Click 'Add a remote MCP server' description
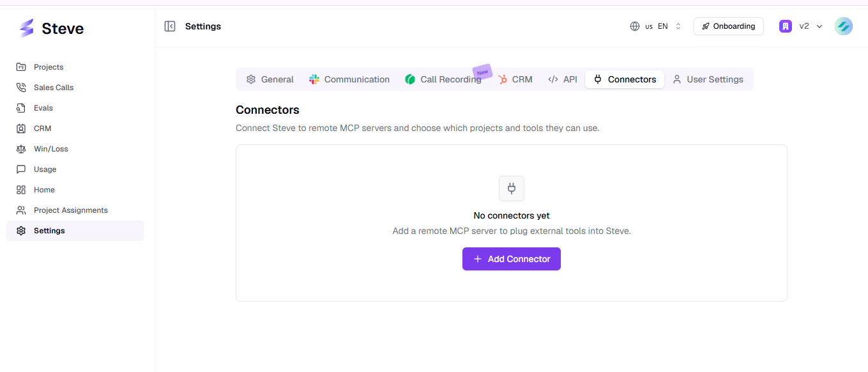Viewport: 868px width, 372px height. point(512,231)
